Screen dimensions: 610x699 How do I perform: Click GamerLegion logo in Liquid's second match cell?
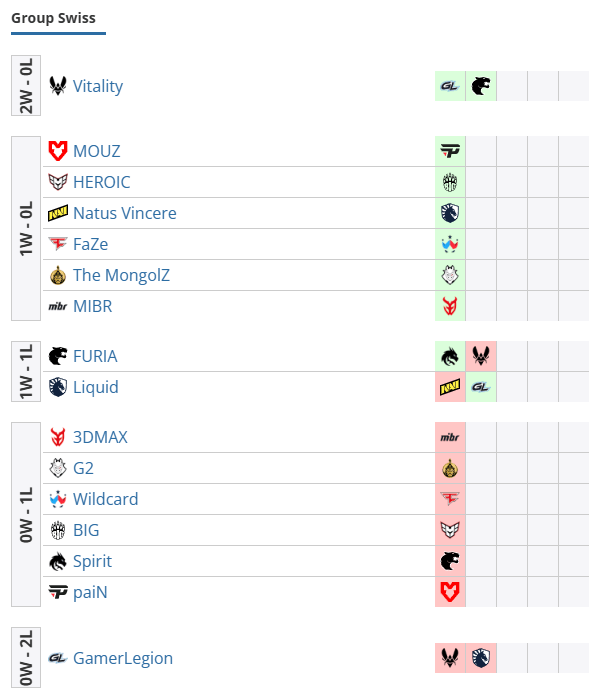point(481,387)
